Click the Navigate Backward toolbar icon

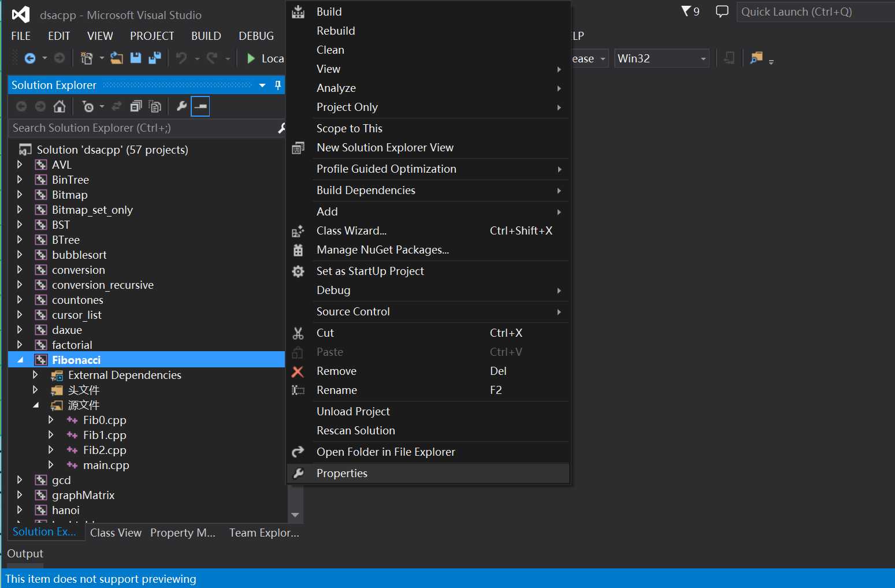30,58
